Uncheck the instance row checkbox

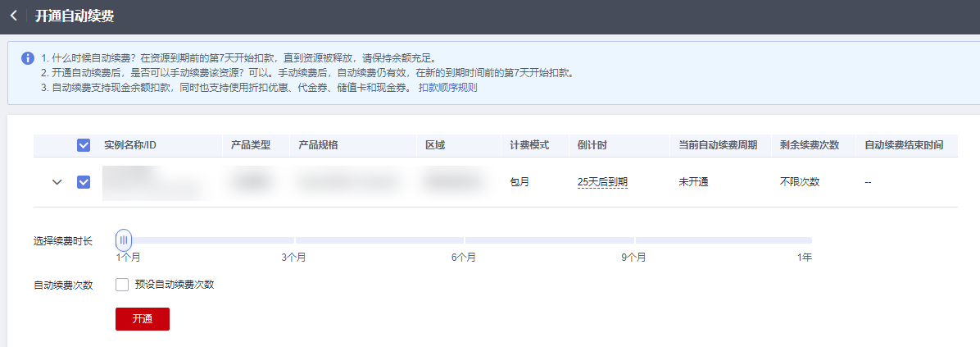(83, 182)
